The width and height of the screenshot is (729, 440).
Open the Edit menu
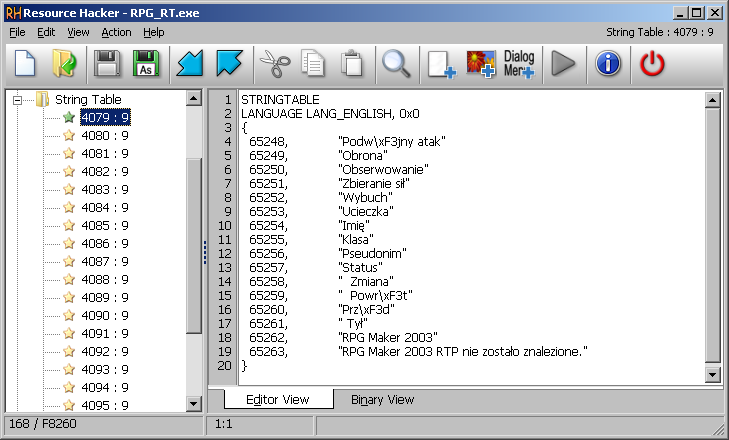coord(46,33)
